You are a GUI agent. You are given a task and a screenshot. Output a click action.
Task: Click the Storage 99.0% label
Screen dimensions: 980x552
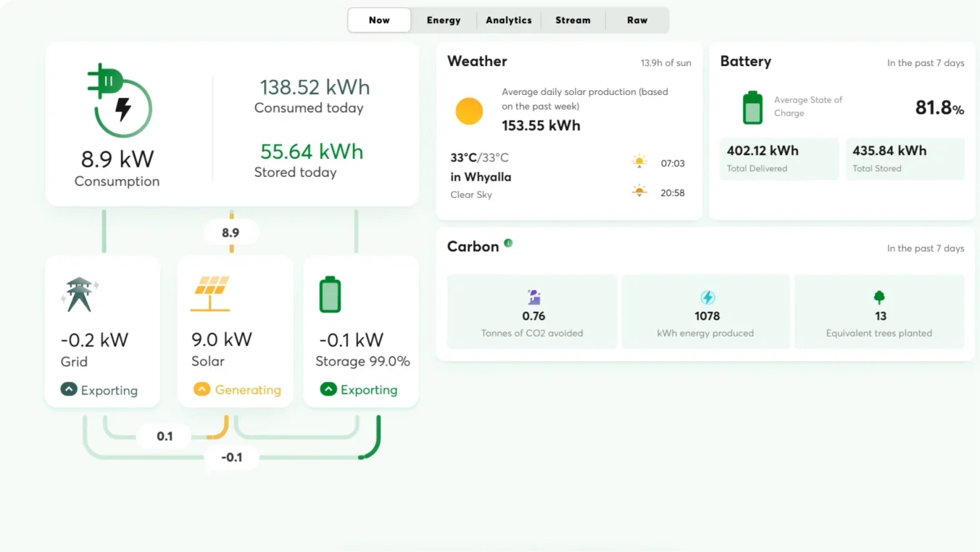pyautogui.click(x=362, y=361)
